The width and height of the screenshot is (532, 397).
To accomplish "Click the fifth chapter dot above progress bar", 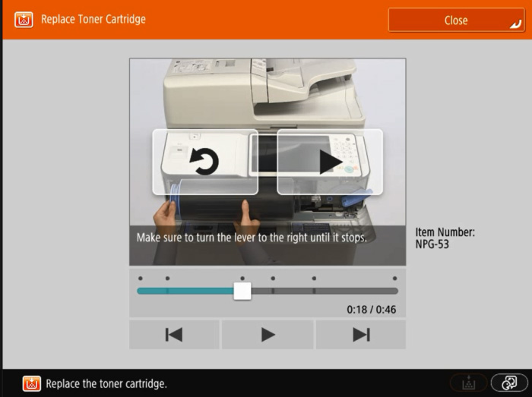I will click(314, 279).
